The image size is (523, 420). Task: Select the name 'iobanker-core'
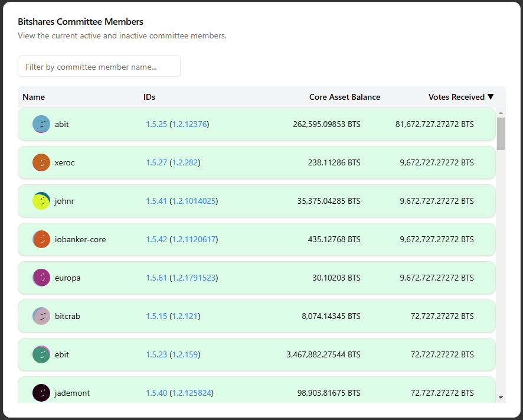[x=80, y=239]
